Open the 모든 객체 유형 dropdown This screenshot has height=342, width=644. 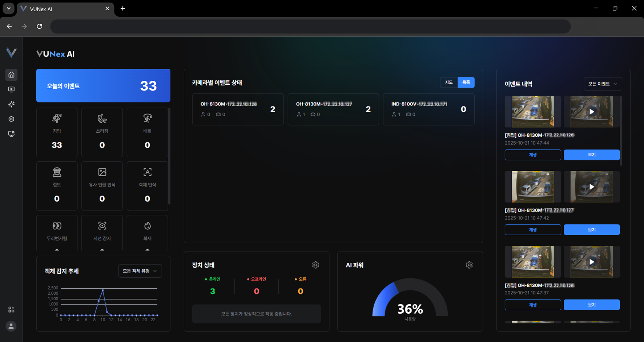pyautogui.click(x=140, y=271)
